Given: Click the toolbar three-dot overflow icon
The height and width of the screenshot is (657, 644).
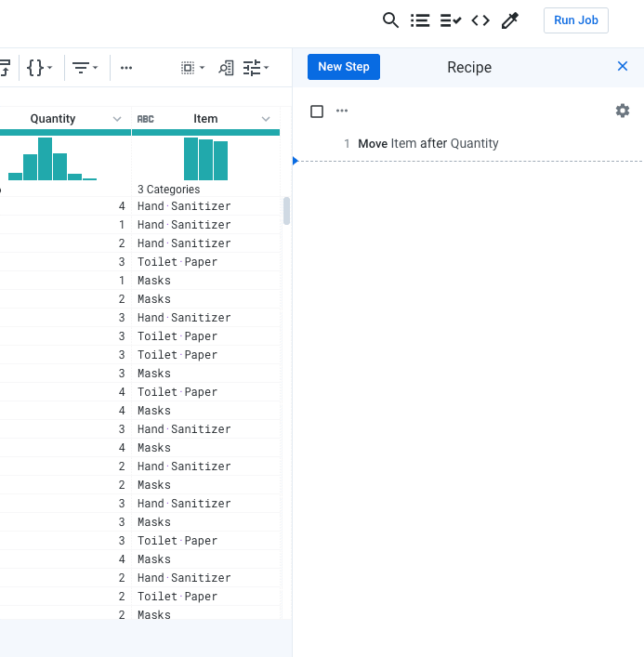Looking at the screenshot, I should tap(126, 68).
